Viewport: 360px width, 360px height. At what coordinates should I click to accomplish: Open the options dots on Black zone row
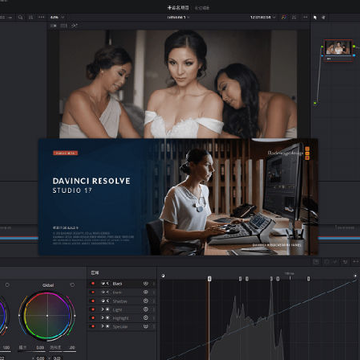point(154,284)
